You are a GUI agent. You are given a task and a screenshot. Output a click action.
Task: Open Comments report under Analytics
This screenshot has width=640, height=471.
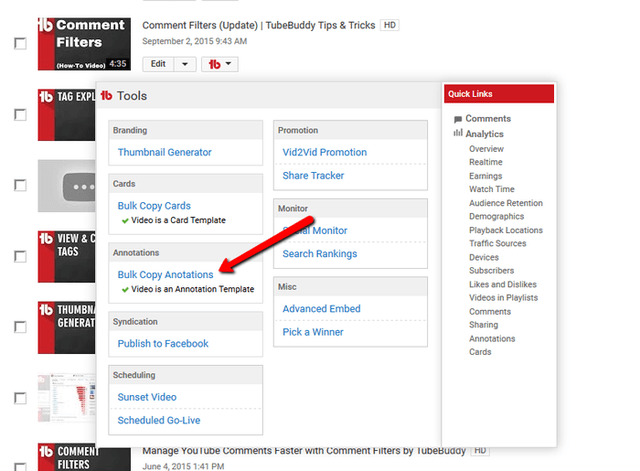[490, 311]
